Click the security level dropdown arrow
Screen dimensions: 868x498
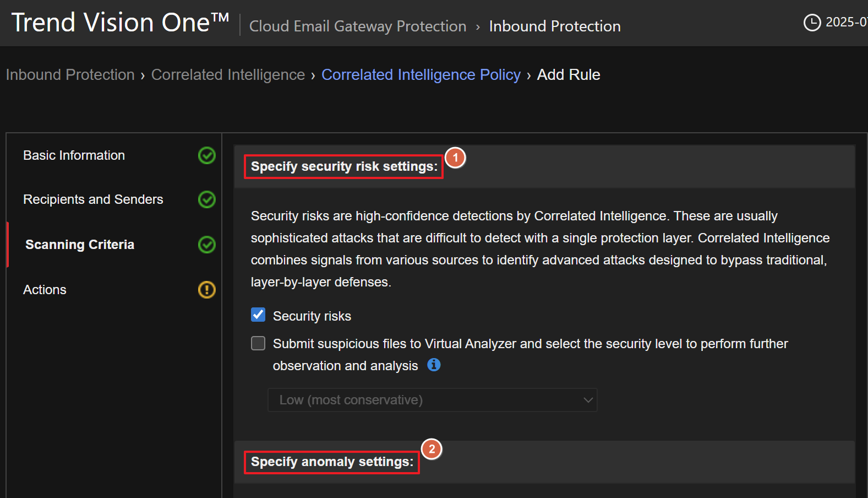click(x=588, y=400)
